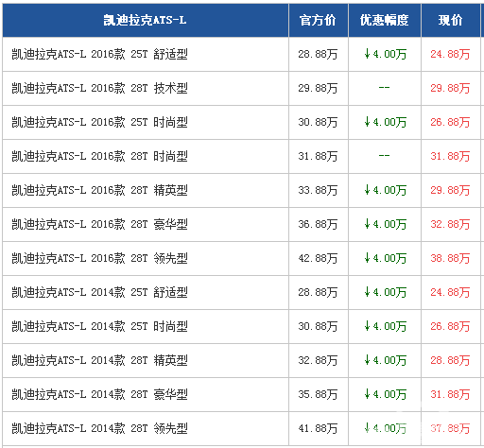Click current price 26.88万 for 2014款 25T 时尚型
The height and width of the screenshot is (448, 484).
click(x=450, y=326)
